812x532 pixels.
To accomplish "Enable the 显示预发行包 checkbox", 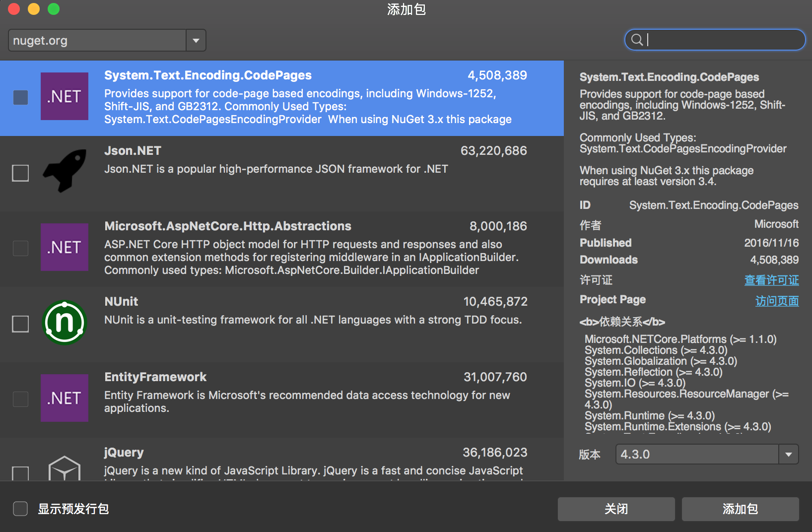I will point(20,509).
